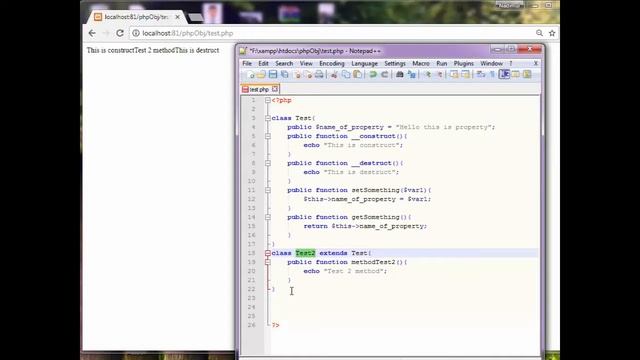The height and width of the screenshot is (360, 640).
Task: Cut selection with scissors icon
Action: pyautogui.click(x=334, y=74)
